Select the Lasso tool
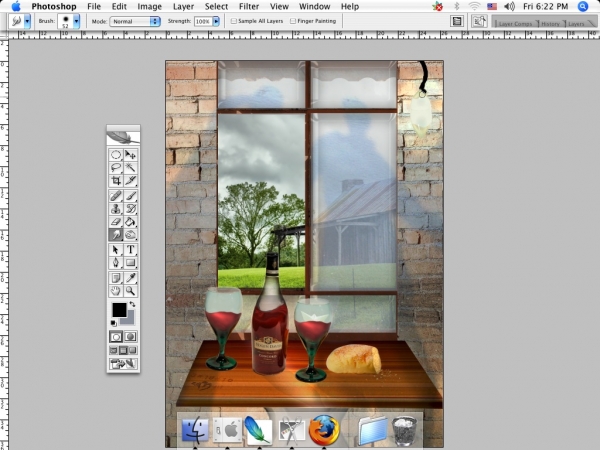600x450 pixels. click(116, 168)
